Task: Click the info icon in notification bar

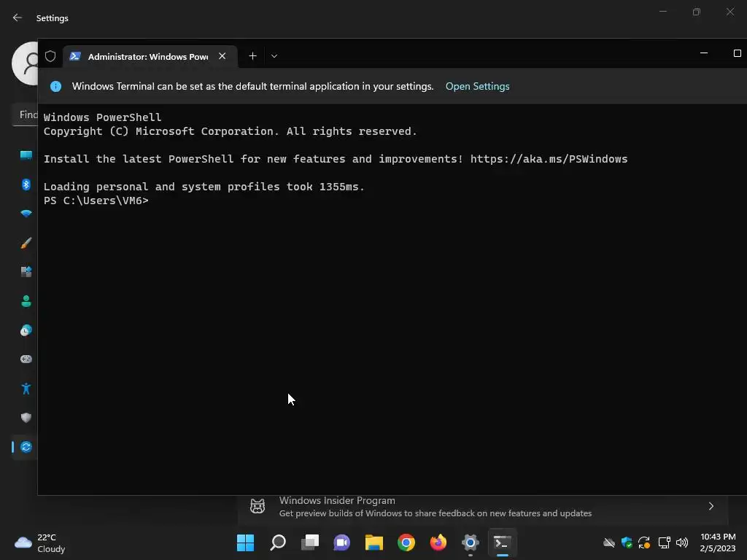Action: point(55,86)
